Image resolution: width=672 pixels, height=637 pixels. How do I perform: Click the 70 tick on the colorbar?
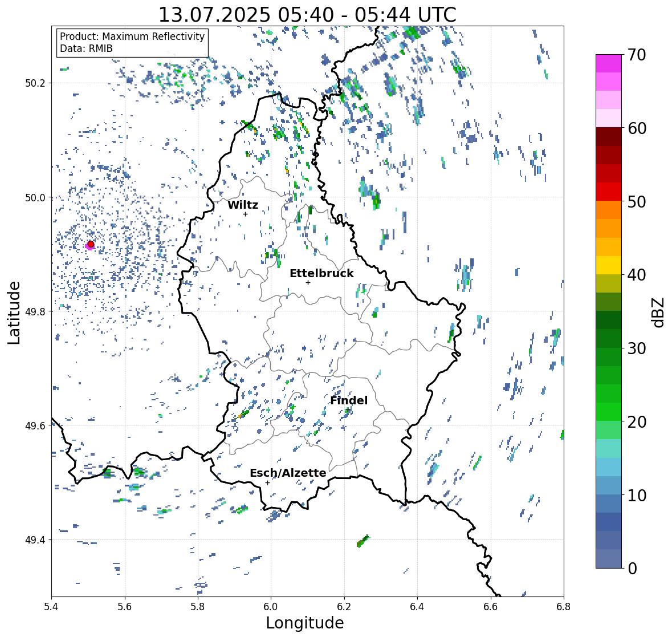[637, 55]
